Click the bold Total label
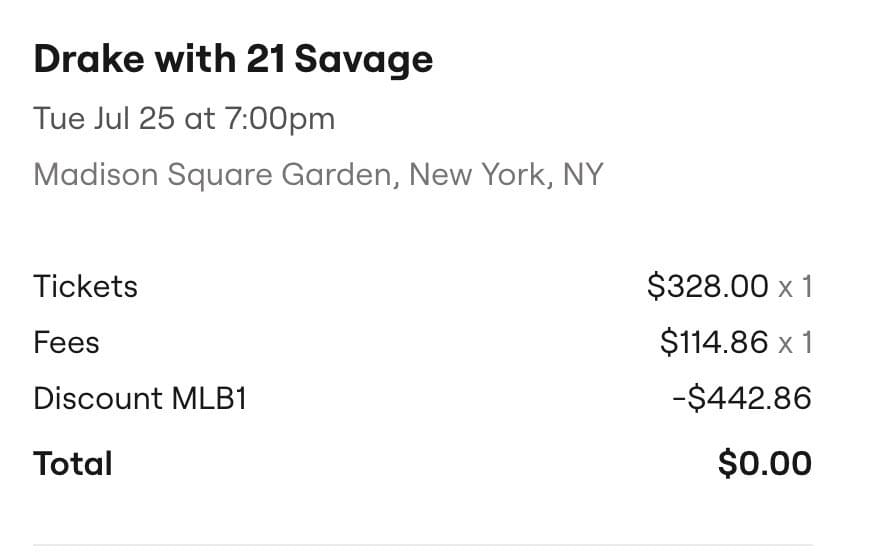Image resolution: width=884 pixels, height=552 pixels. point(73,464)
